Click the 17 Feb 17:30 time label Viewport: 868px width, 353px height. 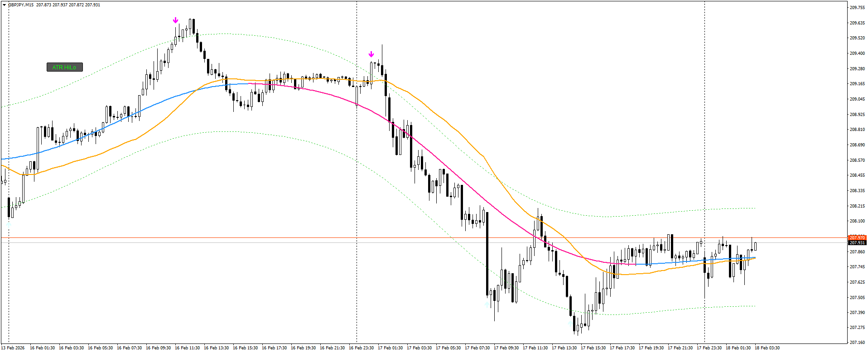coord(622,348)
